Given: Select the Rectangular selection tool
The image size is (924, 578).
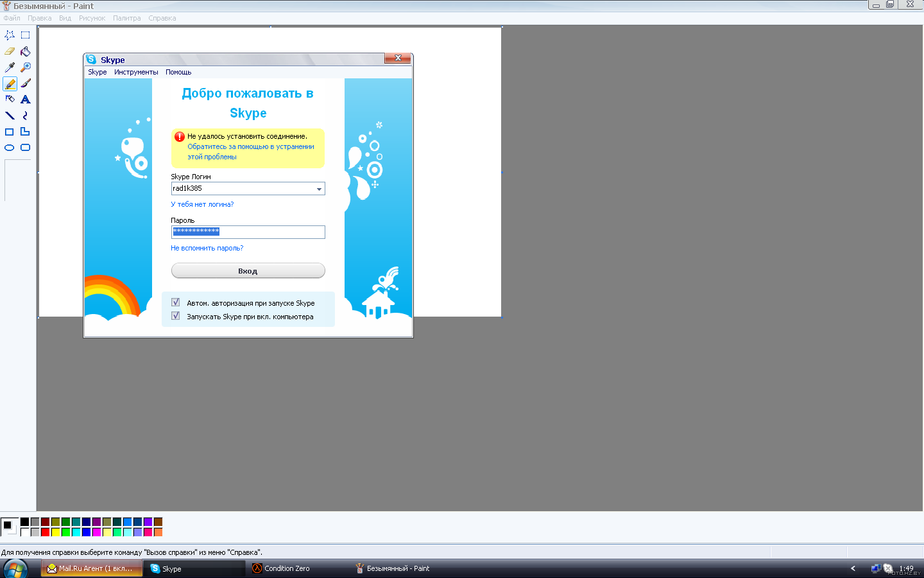Looking at the screenshot, I should [x=26, y=35].
